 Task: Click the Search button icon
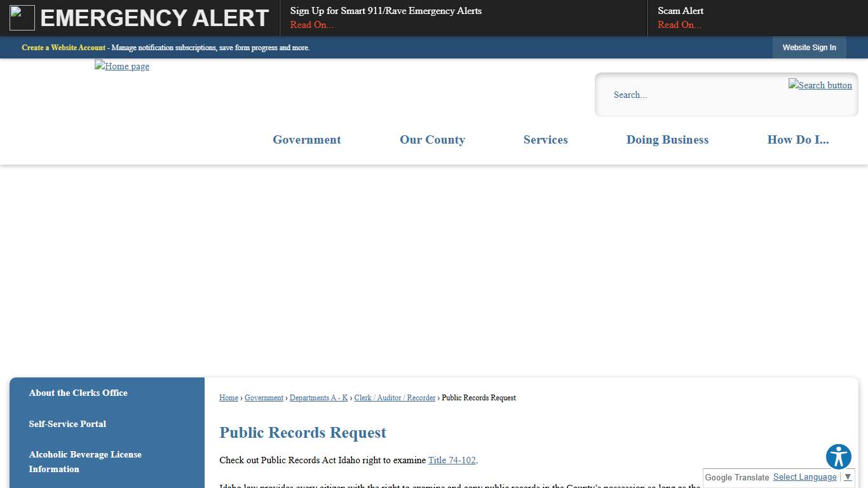point(820,85)
